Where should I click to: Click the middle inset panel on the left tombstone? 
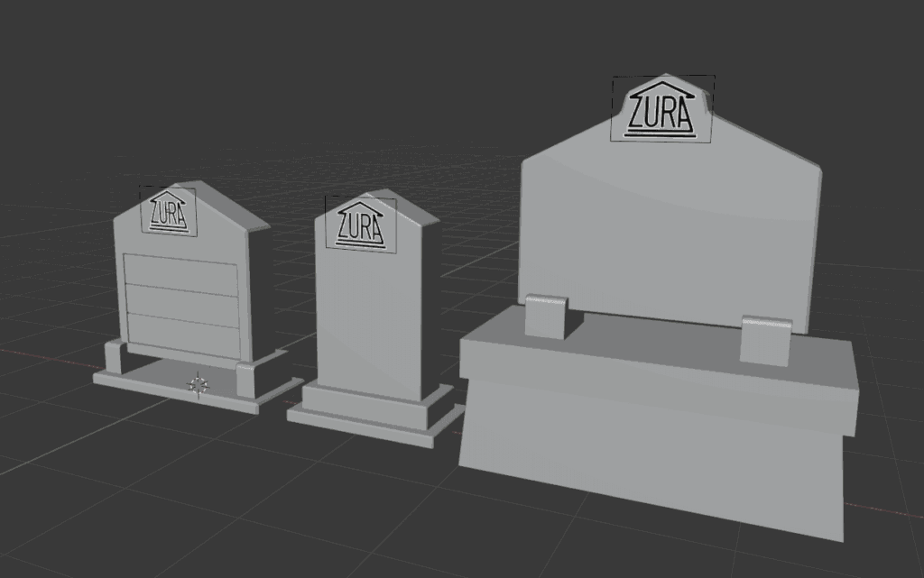coord(182,303)
